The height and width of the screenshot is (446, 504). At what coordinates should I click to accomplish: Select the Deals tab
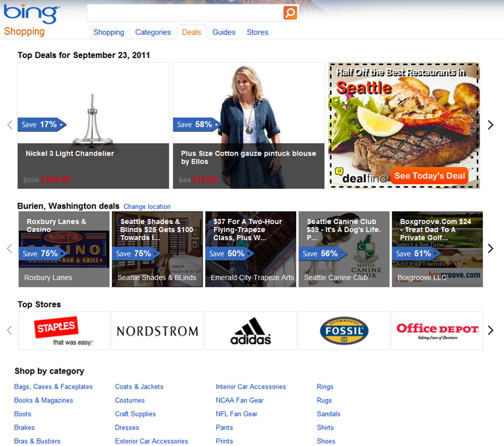click(x=192, y=32)
